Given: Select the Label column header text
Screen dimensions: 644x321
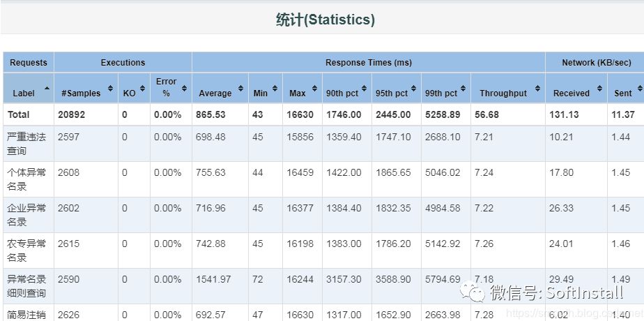Looking at the screenshot, I should 24,94.
